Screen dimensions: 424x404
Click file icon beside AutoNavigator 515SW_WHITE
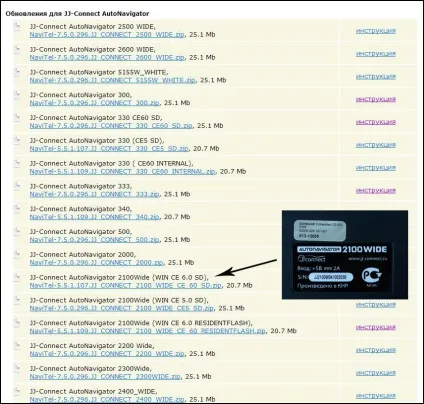coord(16,72)
